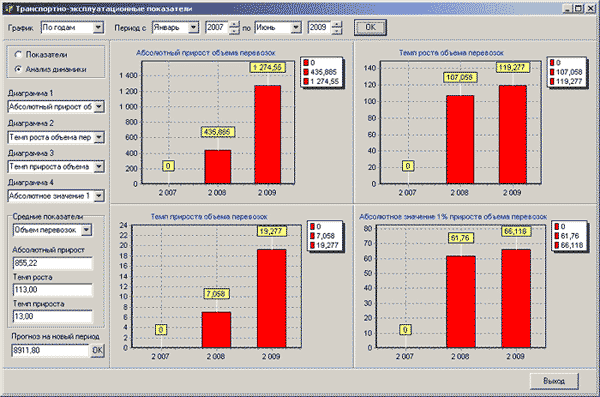Open the start month 'Январь' dropdown
This screenshot has height=397, width=600.
click(194, 28)
